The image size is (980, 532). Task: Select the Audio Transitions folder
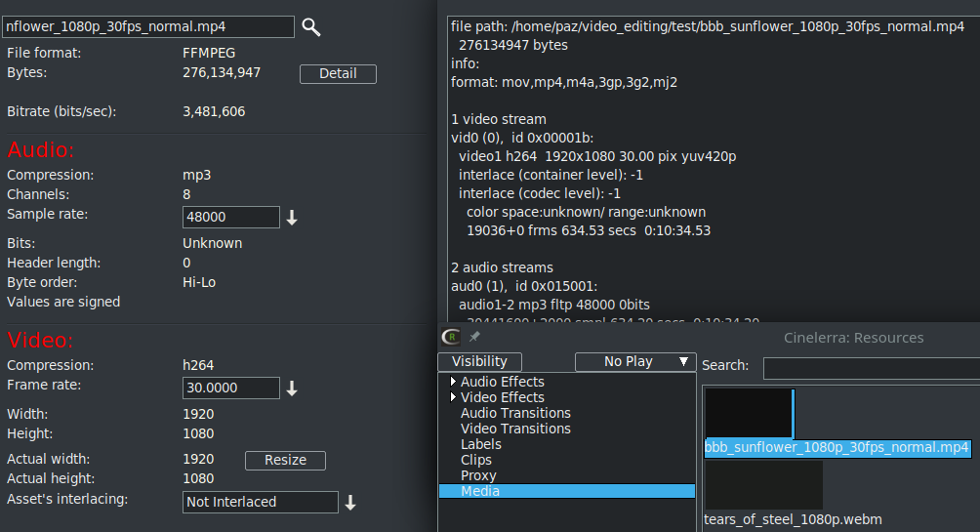coord(515,413)
